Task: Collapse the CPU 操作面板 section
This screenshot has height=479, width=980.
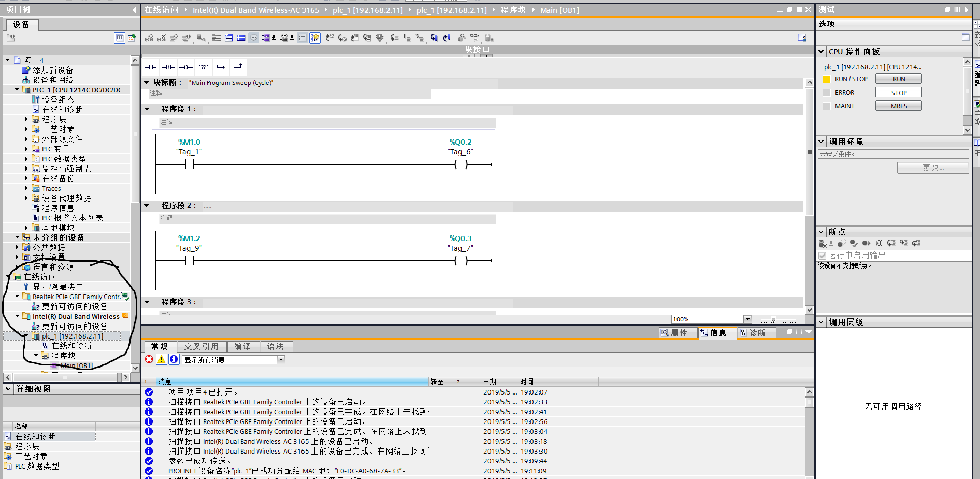Action: pos(822,51)
